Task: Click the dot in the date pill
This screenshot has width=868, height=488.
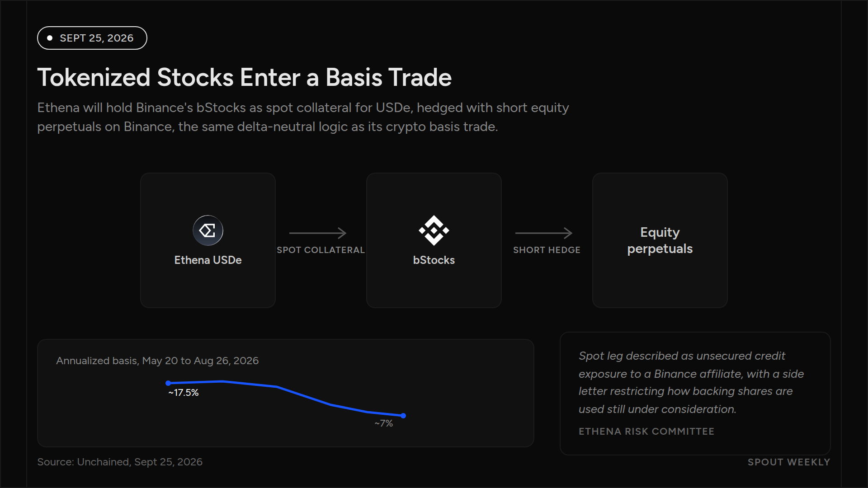Action: click(50, 38)
